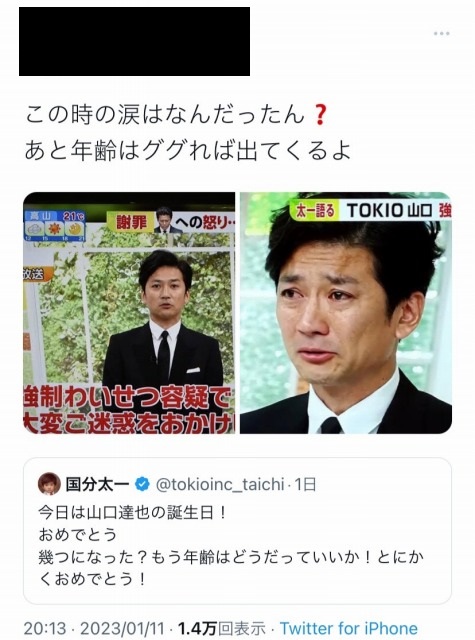
Task: Open the quoted tweet card
Action: click(237, 531)
